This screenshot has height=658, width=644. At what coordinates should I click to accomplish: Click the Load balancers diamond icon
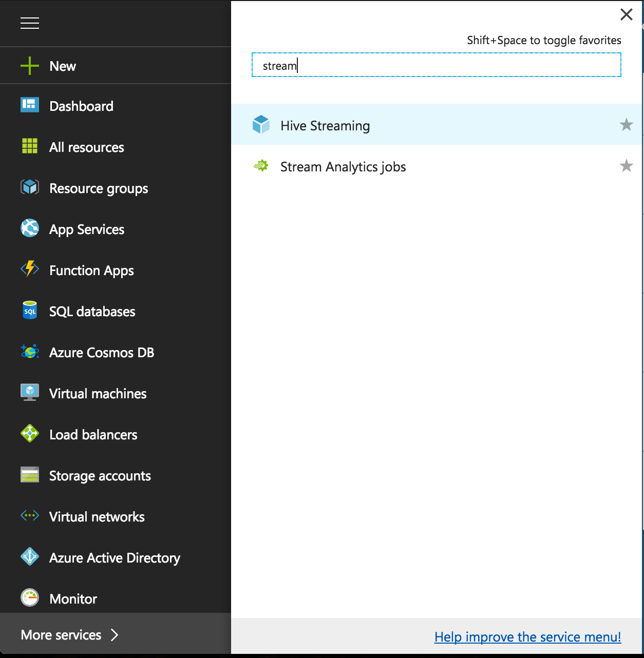tap(30, 433)
